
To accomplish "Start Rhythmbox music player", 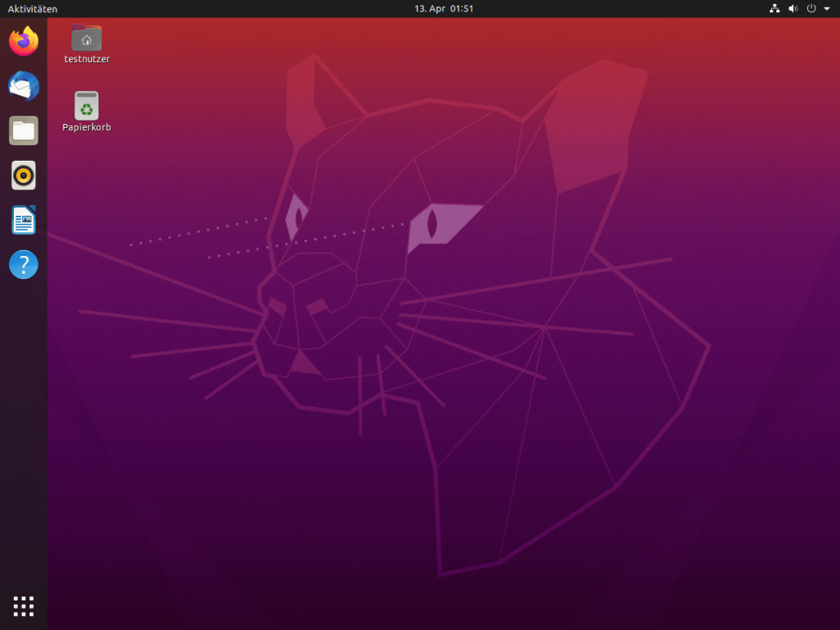I will (24, 176).
